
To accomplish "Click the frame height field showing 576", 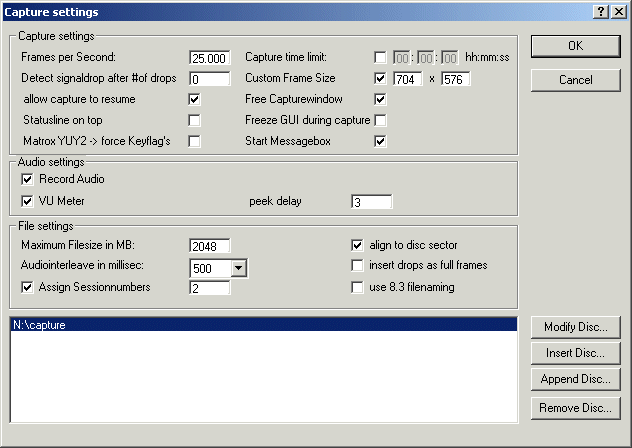I will click(x=455, y=79).
